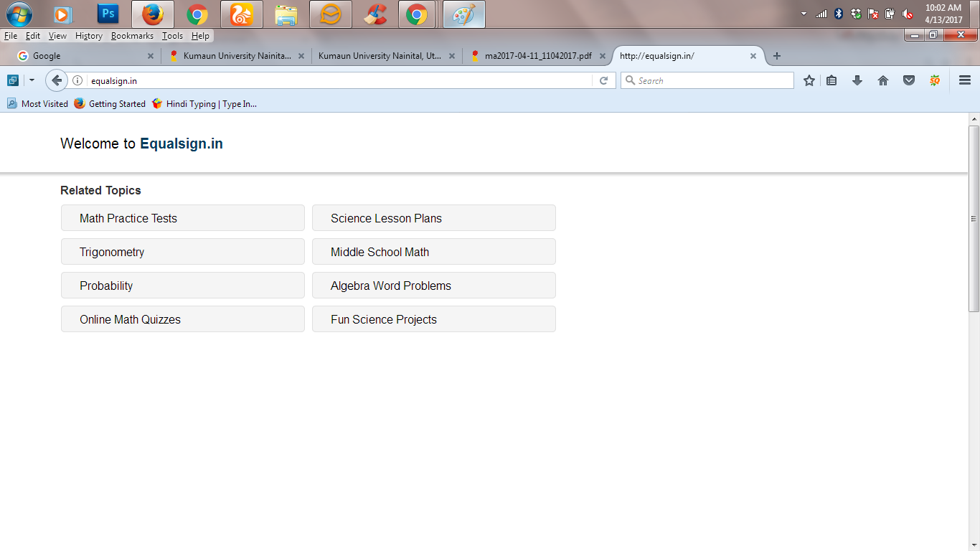Open the Downloads arrow icon

click(857, 80)
